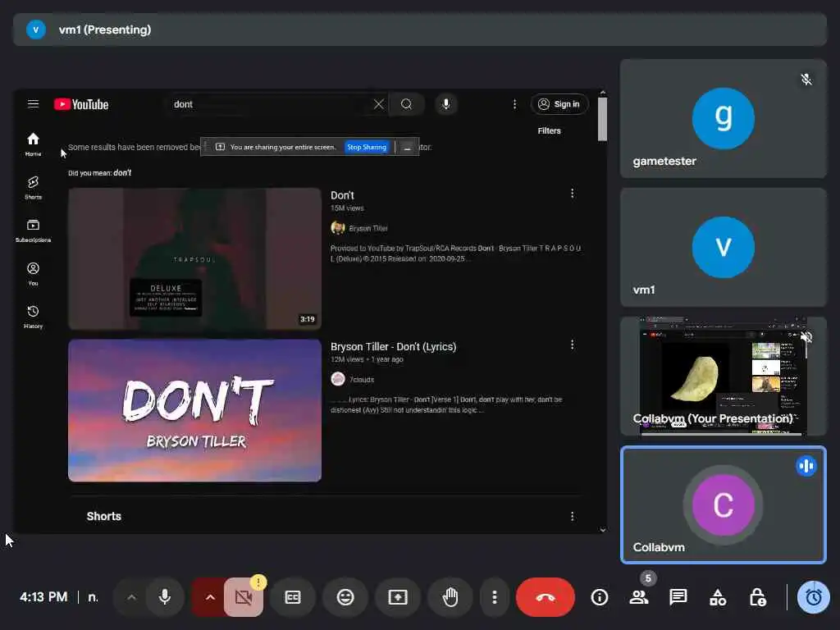Click the Present now screen share button
This screenshot has width=840, height=630.
[398, 597]
